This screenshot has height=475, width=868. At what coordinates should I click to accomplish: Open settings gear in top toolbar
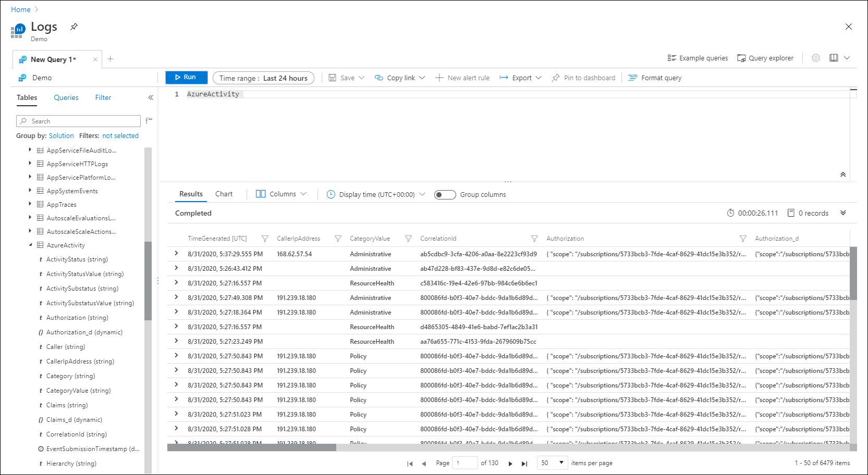click(815, 58)
